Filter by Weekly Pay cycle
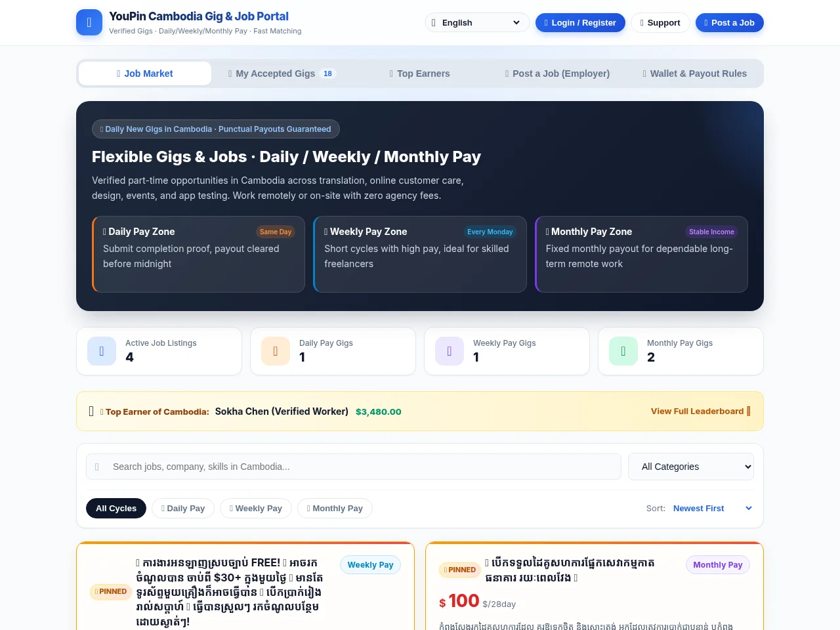Screen dimensions: 840x630 point(256,508)
